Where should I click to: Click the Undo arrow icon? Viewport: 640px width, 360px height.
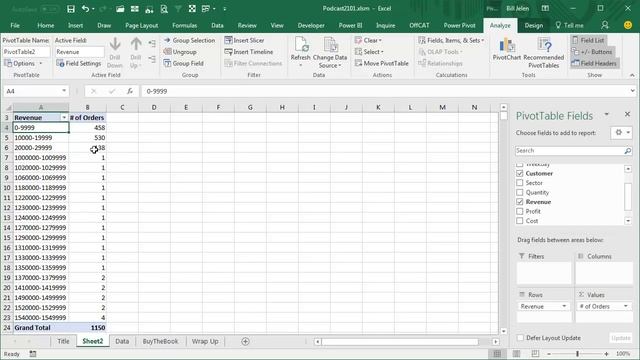[85, 9]
